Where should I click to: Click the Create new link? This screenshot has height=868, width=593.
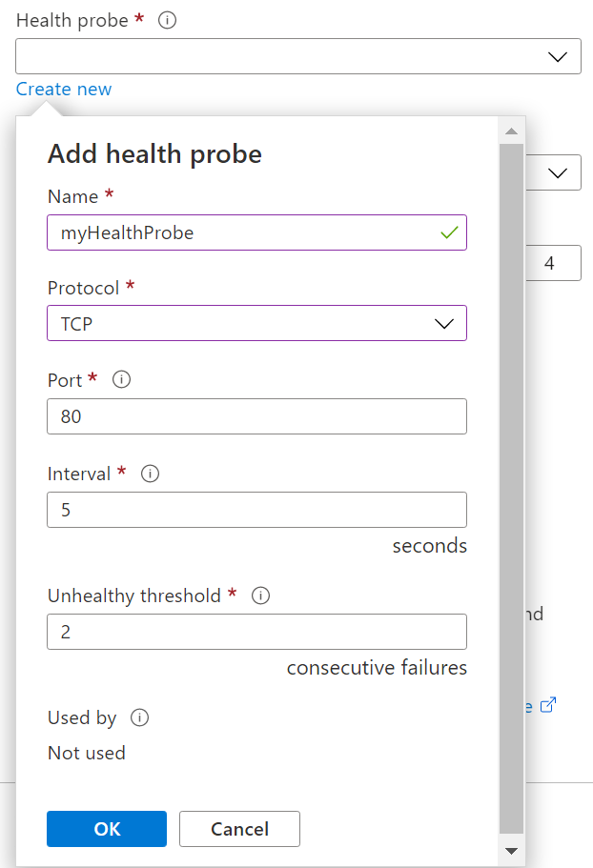64,90
